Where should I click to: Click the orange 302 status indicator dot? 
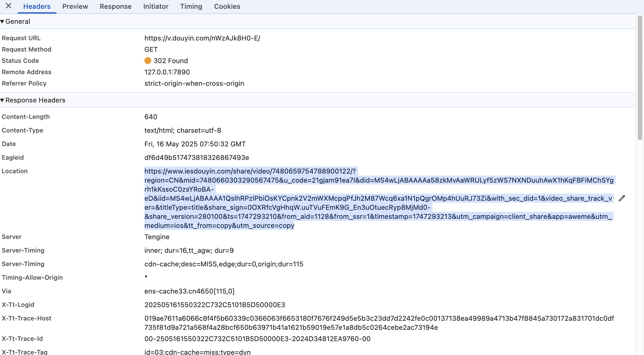pos(148,61)
